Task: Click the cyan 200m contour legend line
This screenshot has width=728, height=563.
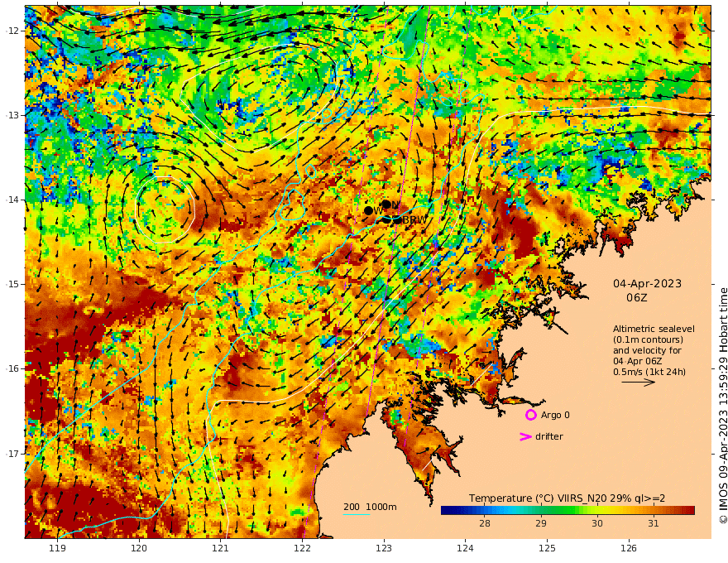Action: [x=357, y=514]
